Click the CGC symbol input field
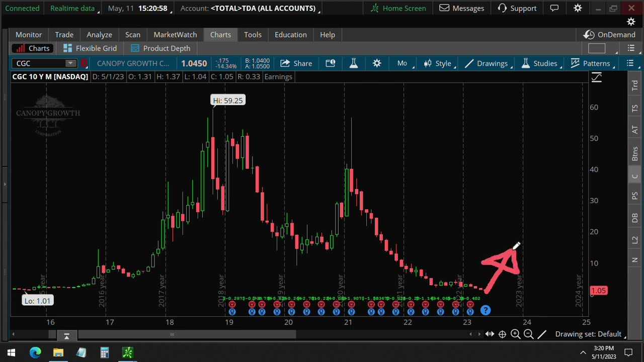 [x=39, y=63]
